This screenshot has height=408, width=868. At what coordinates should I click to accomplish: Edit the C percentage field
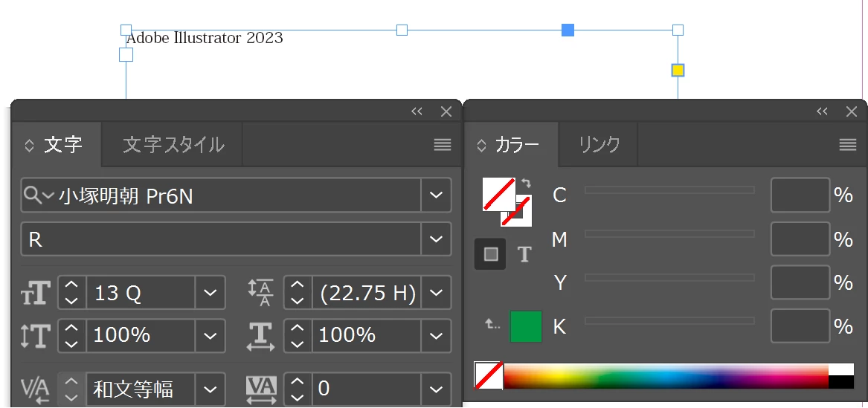click(800, 195)
